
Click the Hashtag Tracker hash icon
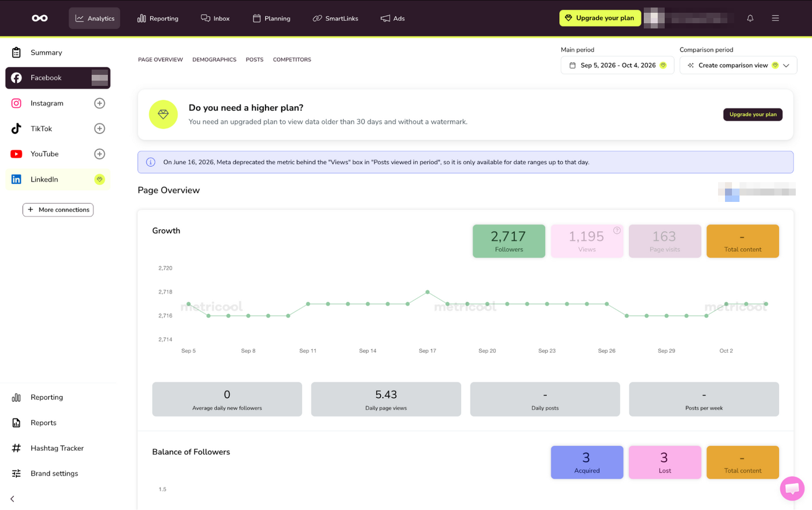[16, 448]
